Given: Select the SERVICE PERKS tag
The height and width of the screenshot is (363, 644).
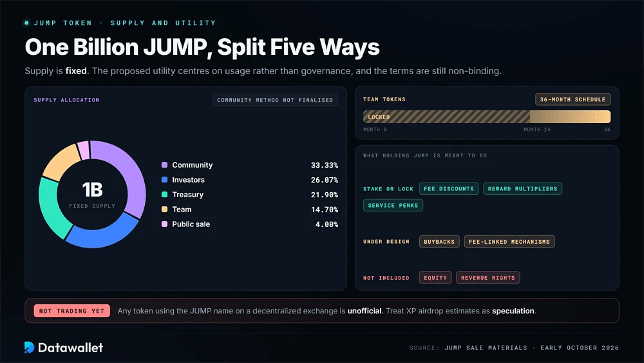Looking at the screenshot, I should (x=393, y=205).
